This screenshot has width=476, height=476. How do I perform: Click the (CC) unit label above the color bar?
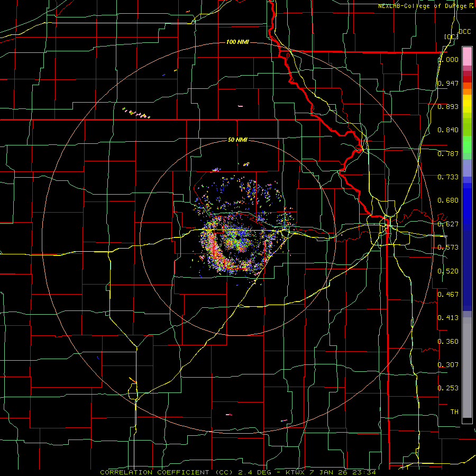coord(452,36)
